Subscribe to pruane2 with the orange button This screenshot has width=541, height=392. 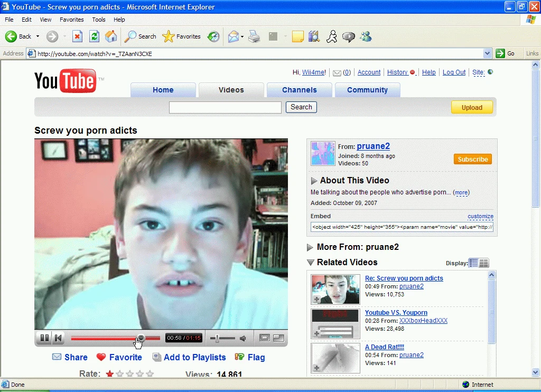coord(473,159)
